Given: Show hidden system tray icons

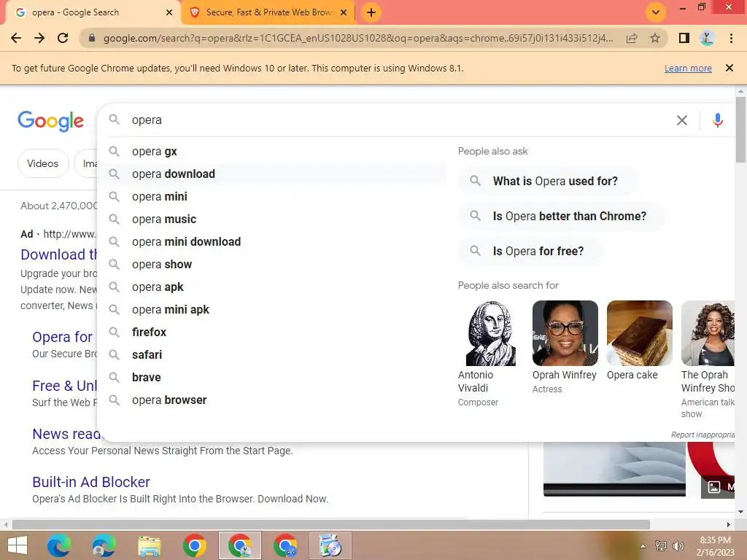Looking at the screenshot, I should click(x=643, y=546).
